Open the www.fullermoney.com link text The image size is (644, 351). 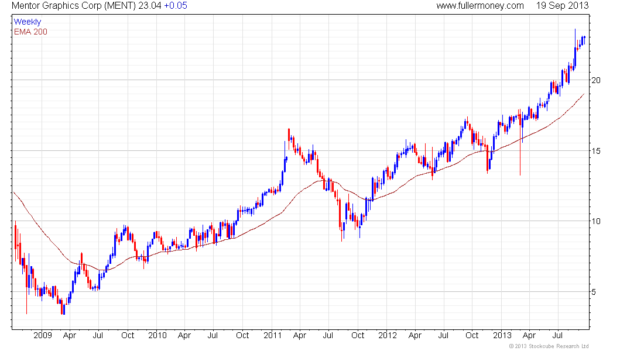[x=480, y=6]
